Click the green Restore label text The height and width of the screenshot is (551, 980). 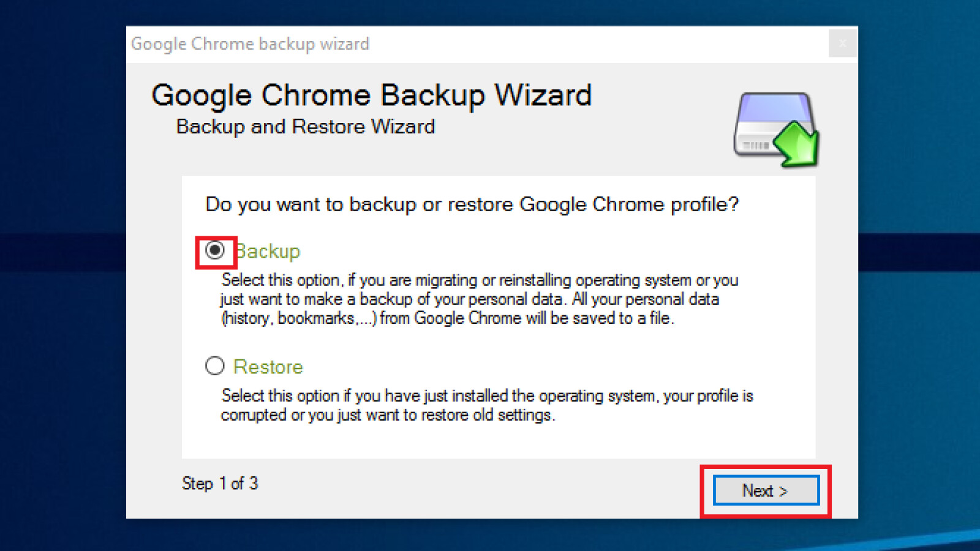(268, 367)
